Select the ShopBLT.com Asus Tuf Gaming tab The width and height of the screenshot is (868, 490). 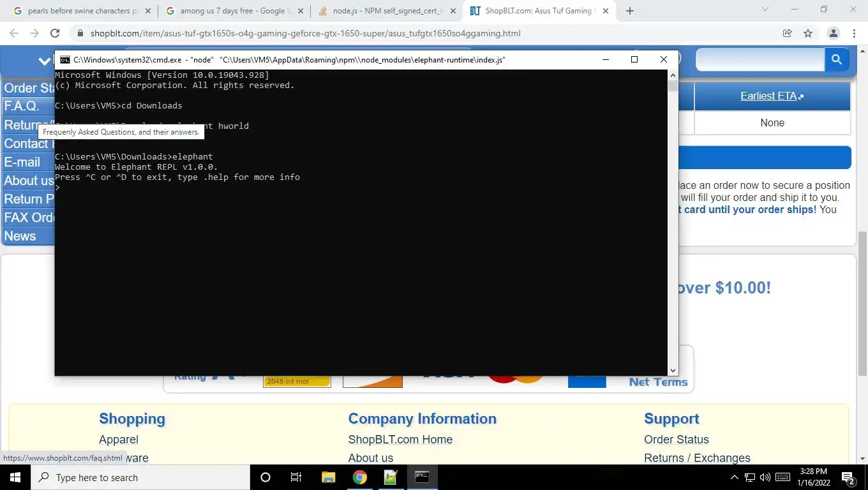point(539,11)
